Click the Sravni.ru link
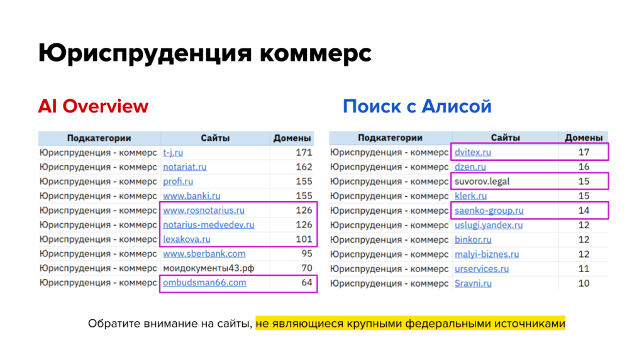This screenshot has height=362, width=644. coord(473,283)
